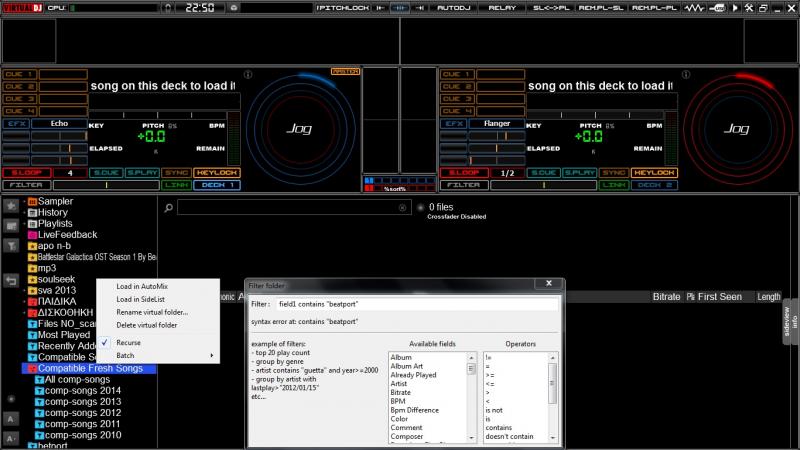Click the filter folder funnel icon in sidebar
Viewport: 800px width, 450px height.
(x=11, y=244)
